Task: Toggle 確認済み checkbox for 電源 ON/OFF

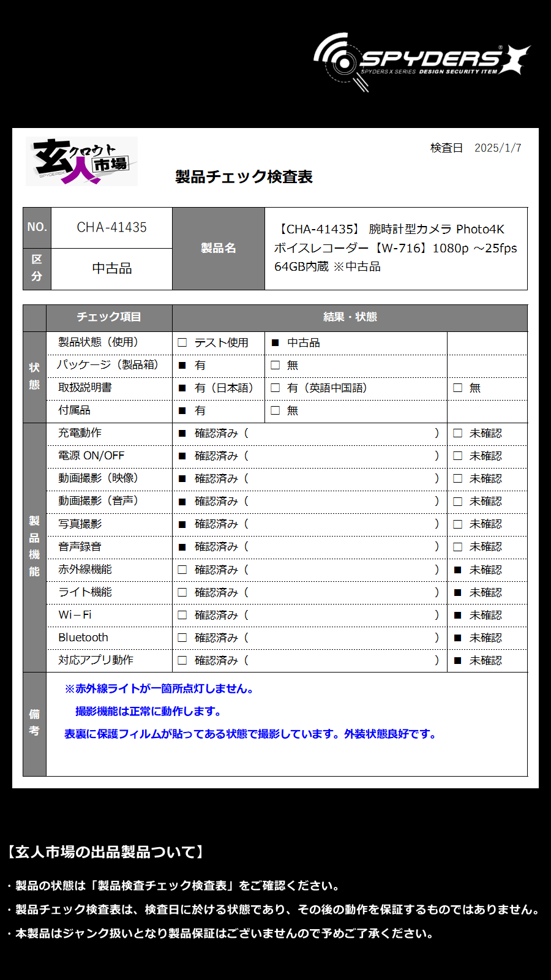Action: tap(182, 456)
